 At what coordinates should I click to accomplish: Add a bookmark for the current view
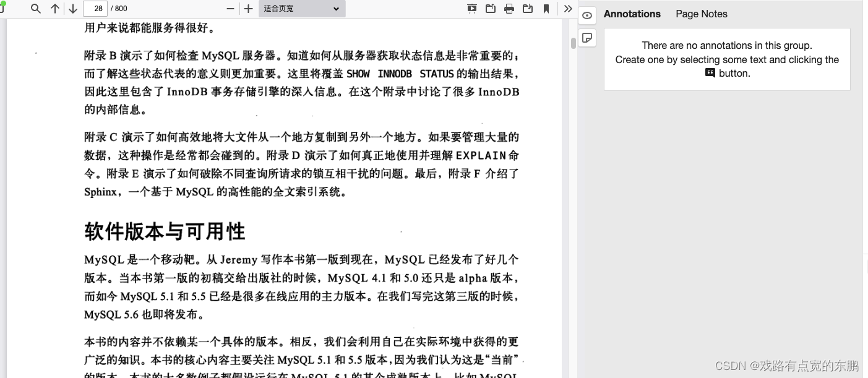click(x=548, y=8)
